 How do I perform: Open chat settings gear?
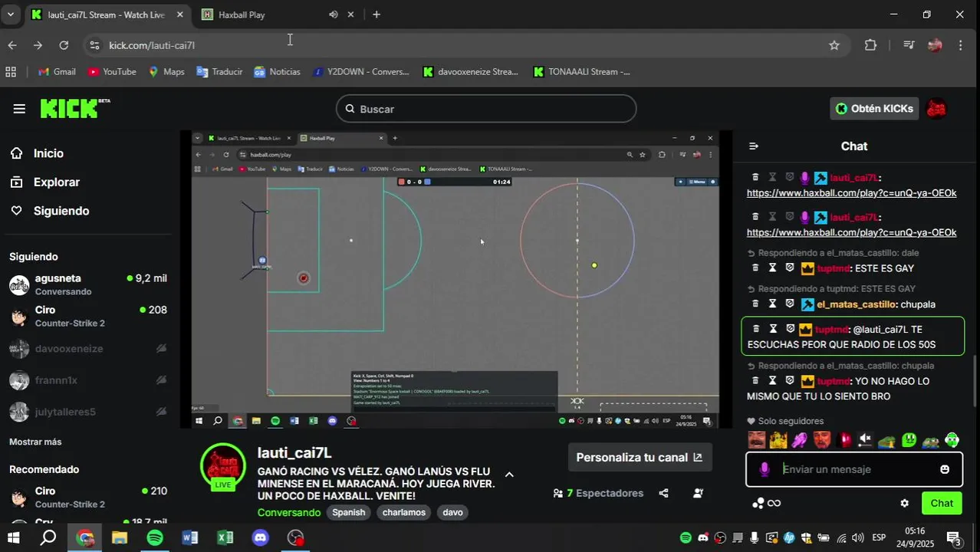point(905,503)
